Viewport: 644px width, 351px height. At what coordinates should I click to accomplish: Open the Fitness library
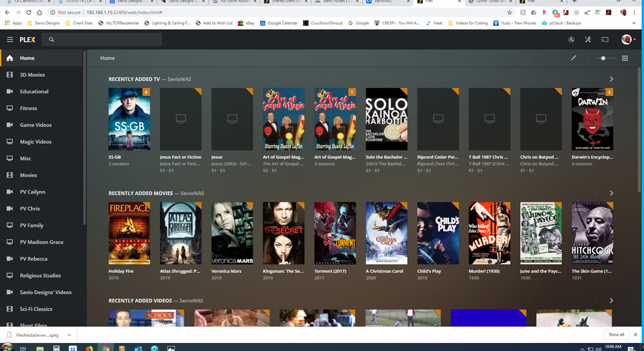point(41,108)
